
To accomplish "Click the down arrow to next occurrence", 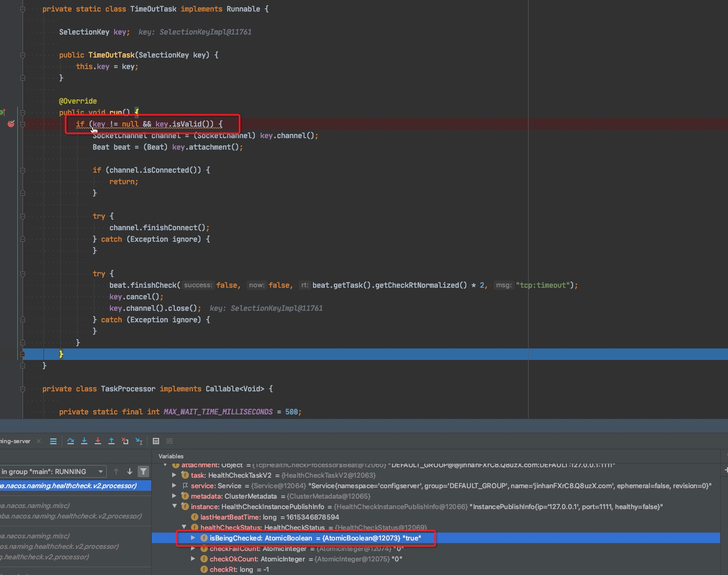I will [129, 471].
